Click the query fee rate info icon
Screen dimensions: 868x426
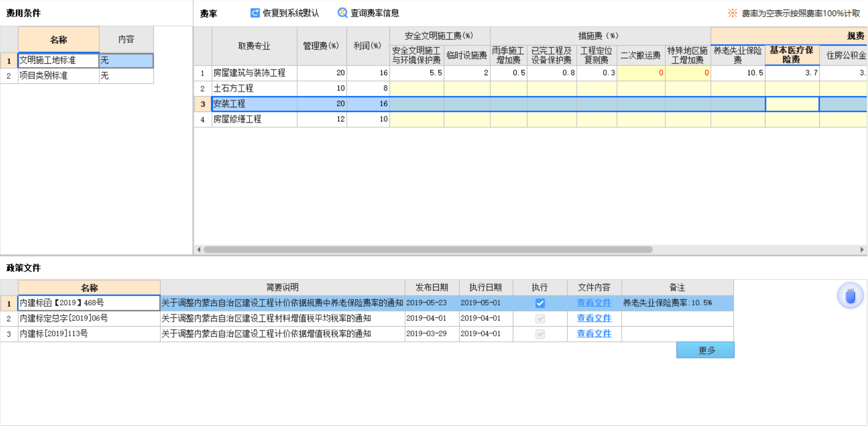(342, 13)
